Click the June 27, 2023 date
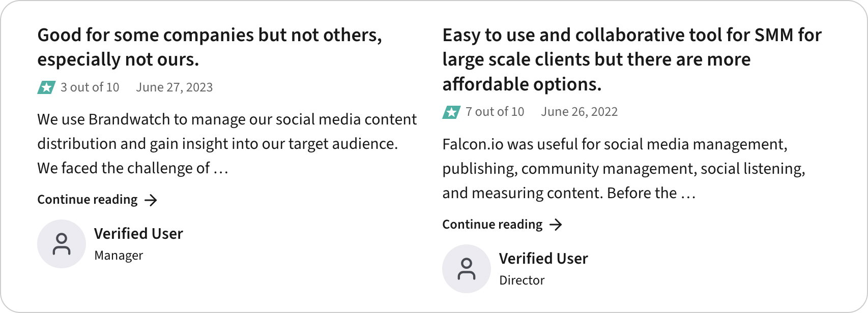The width and height of the screenshot is (868, 313). coord(174,87)
